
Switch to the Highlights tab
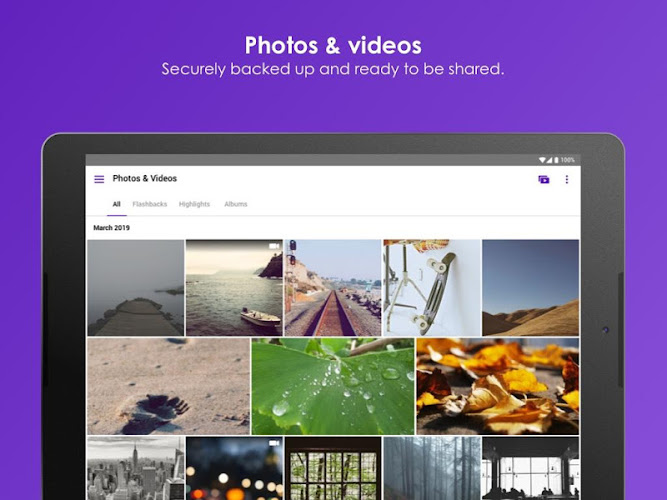(x=194, y=204)
